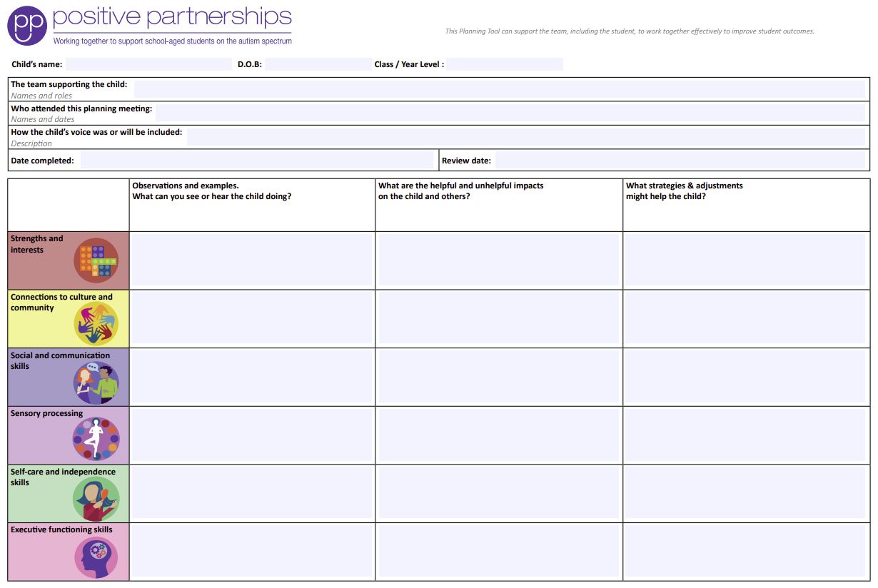878x588 pixels.
Task: Click Sensory processing observations cell
Action: click(253, 435)
